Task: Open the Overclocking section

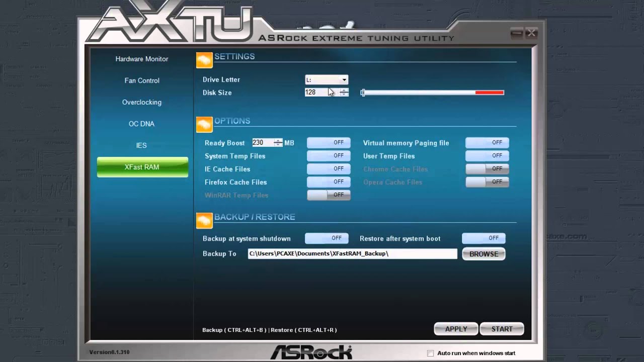Action: (142, 102)
